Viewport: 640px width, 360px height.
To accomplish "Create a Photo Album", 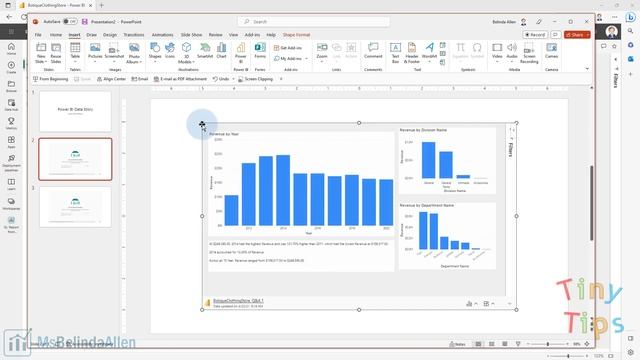I will pos(134,53).
